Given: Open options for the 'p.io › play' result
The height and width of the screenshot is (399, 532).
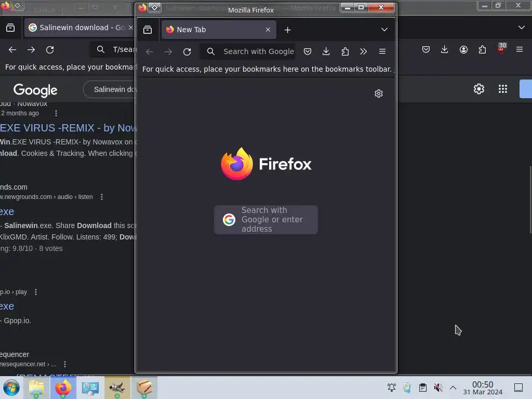Looking at the screenshot, I should 36,292.
